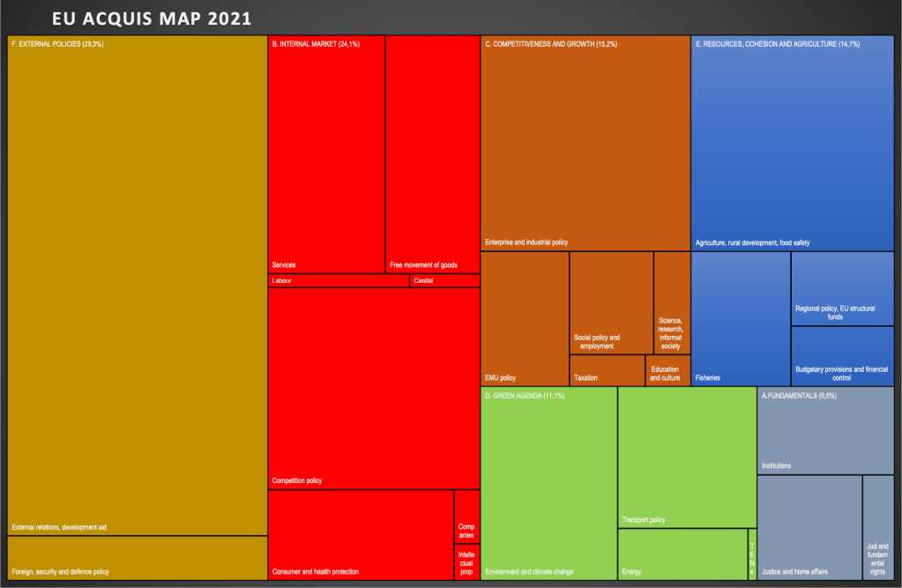The image size is (902, 588).
Task: Select the Foreign, security and defence policy block
Action: coord(137,558)
